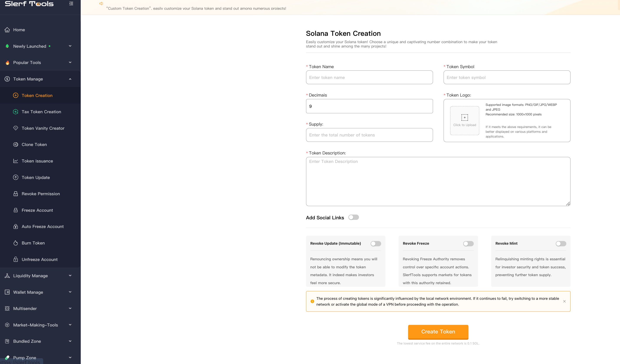Click the top announcement banner text
The width and height of the screenshot is (620, 364).
click(x=196, y=8)
